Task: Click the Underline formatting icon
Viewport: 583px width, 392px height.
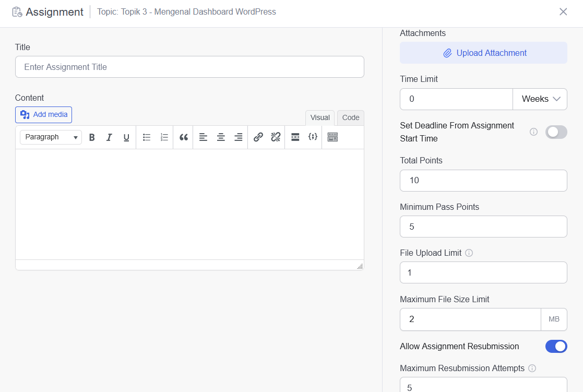Action: (x=126, y=137)
